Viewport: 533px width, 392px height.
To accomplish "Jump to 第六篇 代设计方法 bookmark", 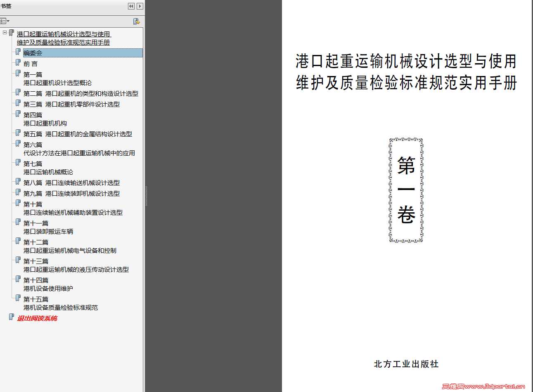I will 79,149.
